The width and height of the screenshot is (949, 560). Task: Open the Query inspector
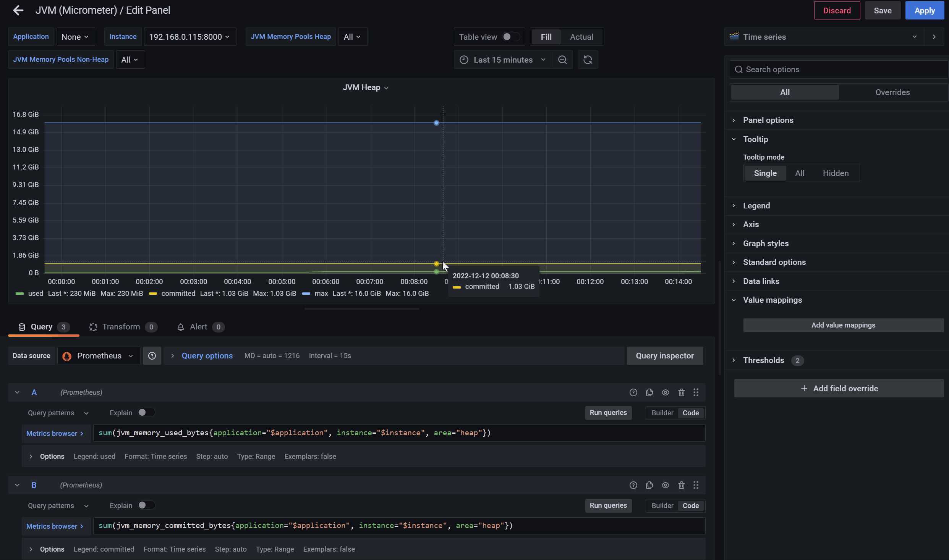click(x=665, y=356)
